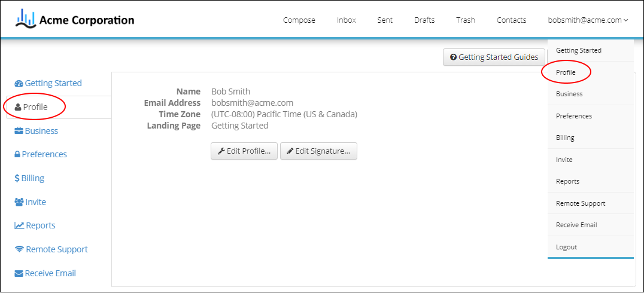Click the chevron next to bobsmith@acme.com
This screenshot has width=644, height=293.
click(x=625, y=20)
